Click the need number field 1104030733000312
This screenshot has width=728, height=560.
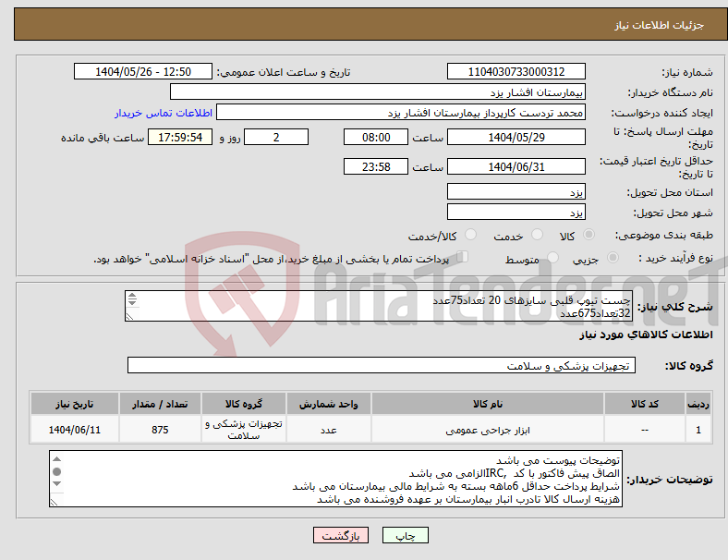pos(516,72)
